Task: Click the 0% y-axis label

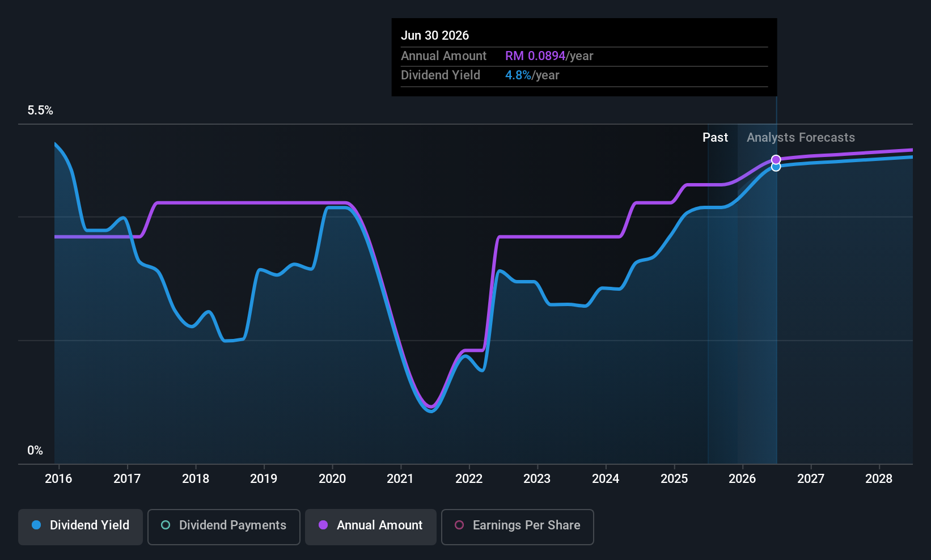Action: pyautogui.click(x=35, y=451)
